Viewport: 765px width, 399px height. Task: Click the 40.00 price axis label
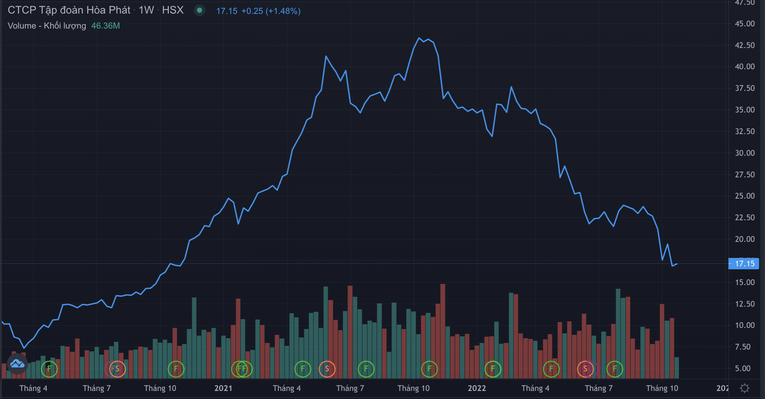745,67
